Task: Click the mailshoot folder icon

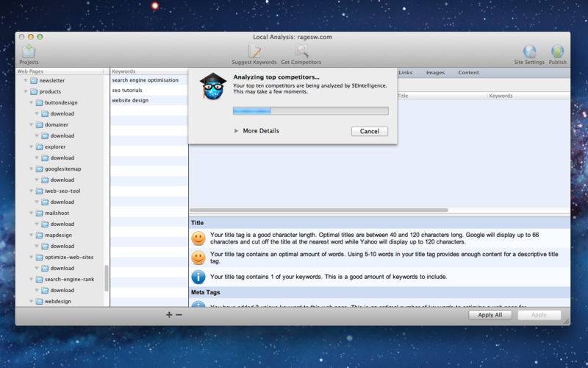Action: click(x=40, y=213)
